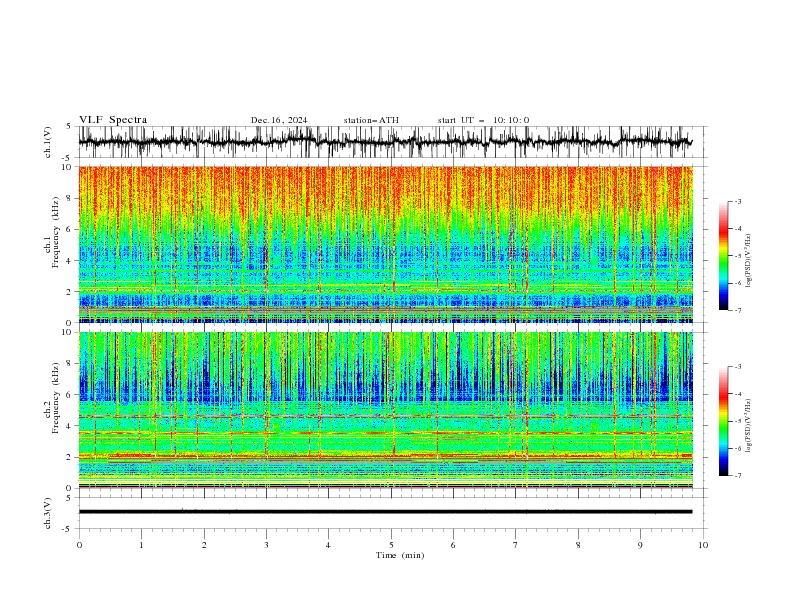Click time axis tick label '7'

pos(516,545)
